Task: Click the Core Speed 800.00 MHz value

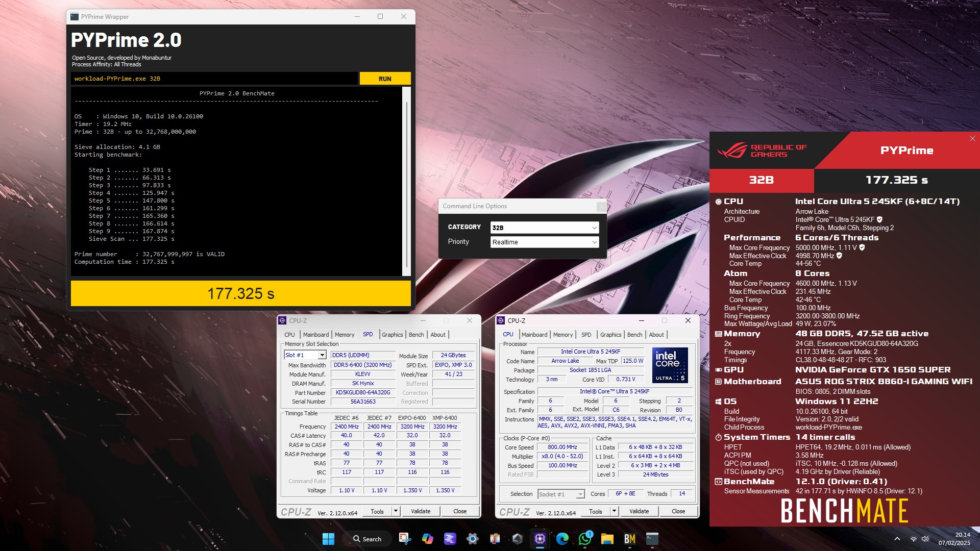Action: (x=562, y=447)
